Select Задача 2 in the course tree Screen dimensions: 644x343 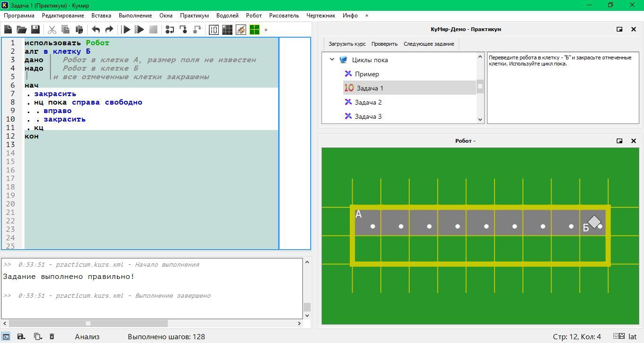point(368,102)
